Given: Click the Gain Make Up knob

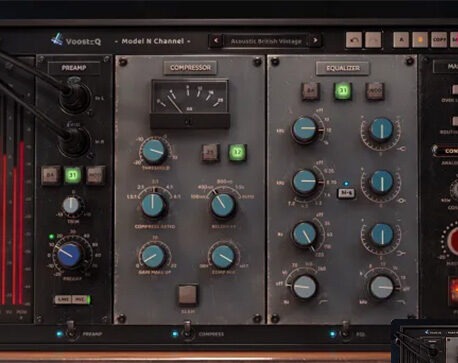Looking at the screenshot, I should point(153,256).
